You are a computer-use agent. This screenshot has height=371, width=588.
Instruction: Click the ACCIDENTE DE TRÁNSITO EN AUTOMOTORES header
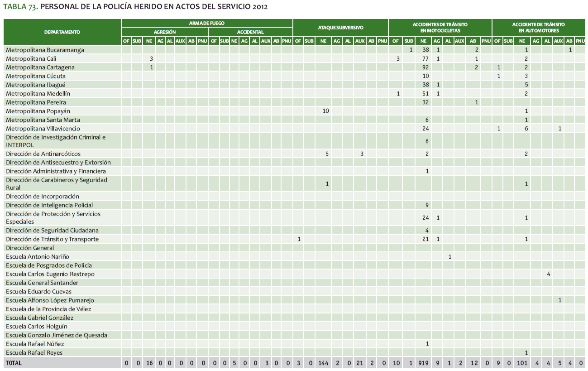click(538, 28)
